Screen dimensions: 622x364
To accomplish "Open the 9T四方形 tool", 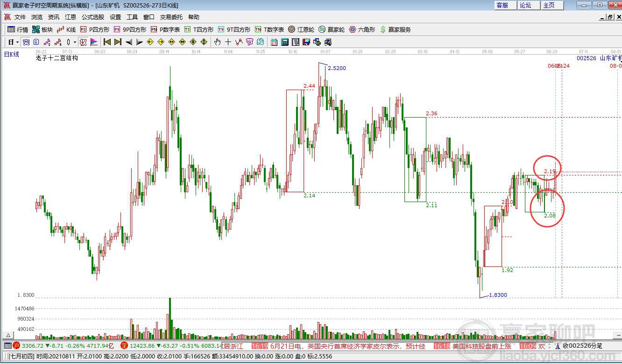I will tap(234, 29).
